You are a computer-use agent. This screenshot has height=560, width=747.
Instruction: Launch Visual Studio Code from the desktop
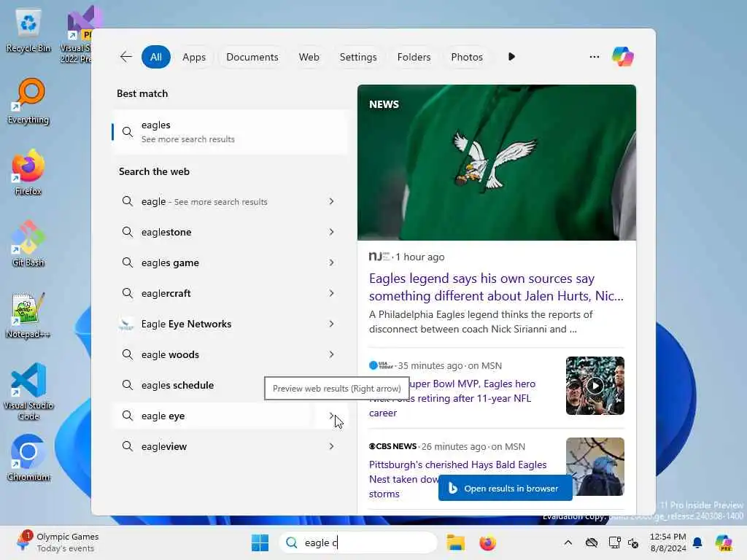[x=28, y=392]
